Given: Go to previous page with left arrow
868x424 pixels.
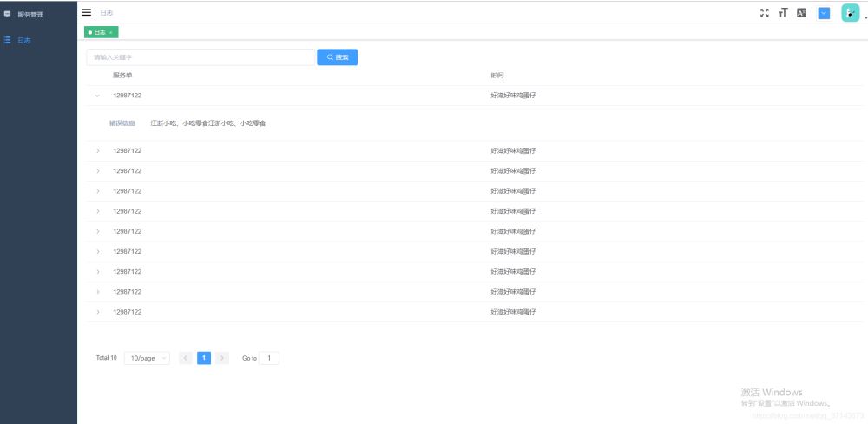Looking at the screenshot, I should click(x=186, y=358).
